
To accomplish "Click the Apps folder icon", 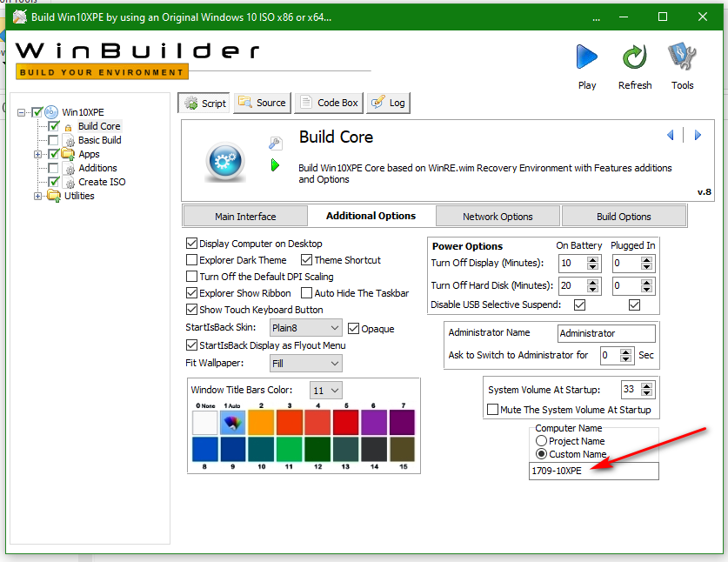I will click(68, 154).
